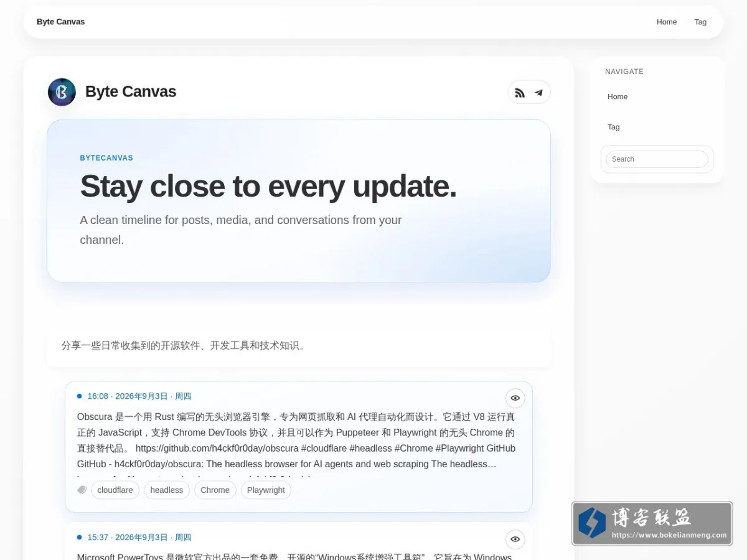The width and height of the screenshot is (747, 560).
Task: Select Home in the Navigate sidebar
Action: click(618, 96)
